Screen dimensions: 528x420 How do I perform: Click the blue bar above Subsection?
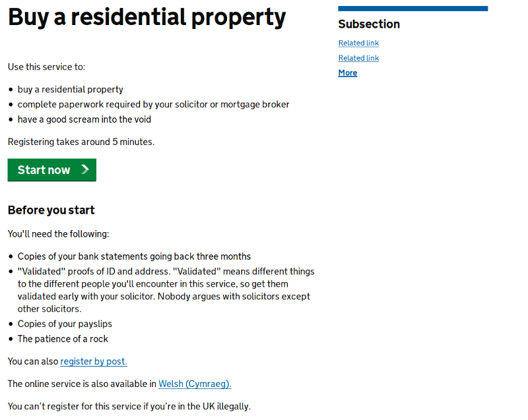pos(412,9)
